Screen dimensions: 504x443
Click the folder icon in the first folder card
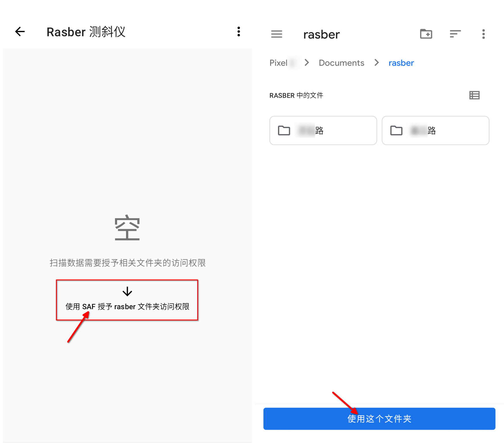(x=284, y=130)
